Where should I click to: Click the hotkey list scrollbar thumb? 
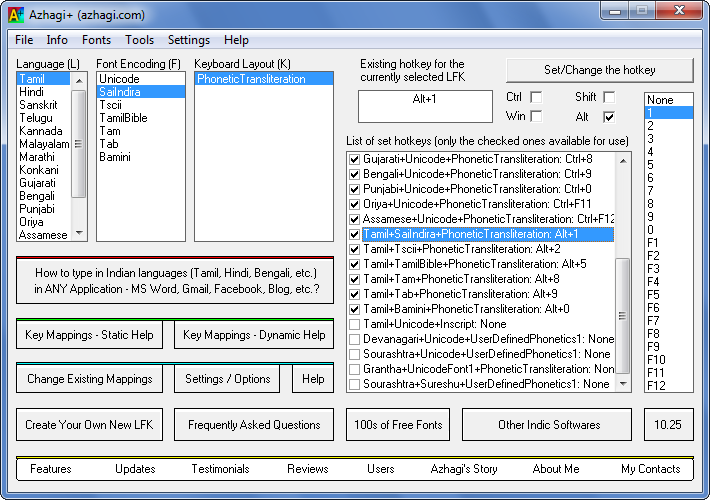[x=623, y=316]
